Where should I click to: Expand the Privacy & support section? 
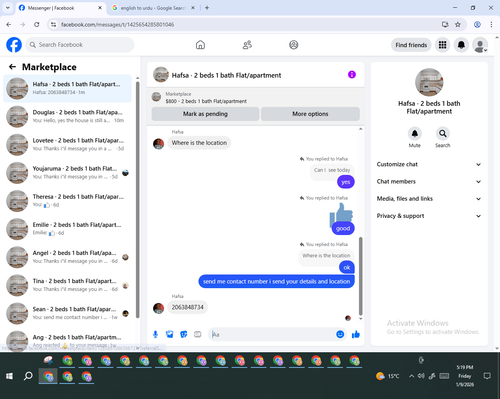pos(429,216)
